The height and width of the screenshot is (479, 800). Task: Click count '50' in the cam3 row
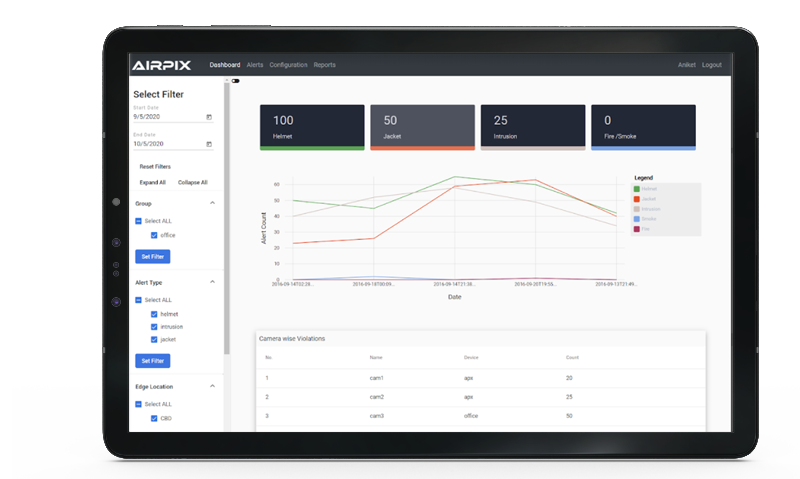coord(569,416)
